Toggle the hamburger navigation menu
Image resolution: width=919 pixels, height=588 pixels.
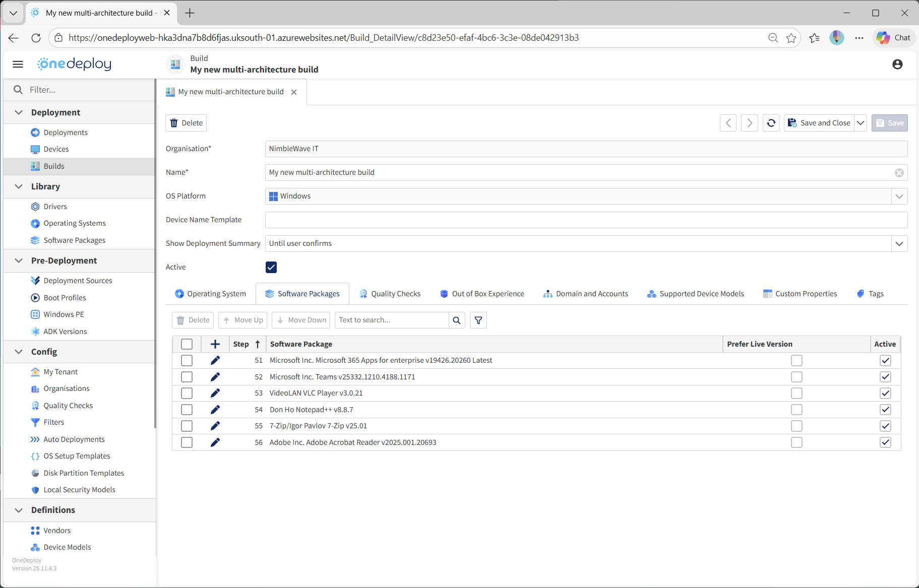pos(18,64)
